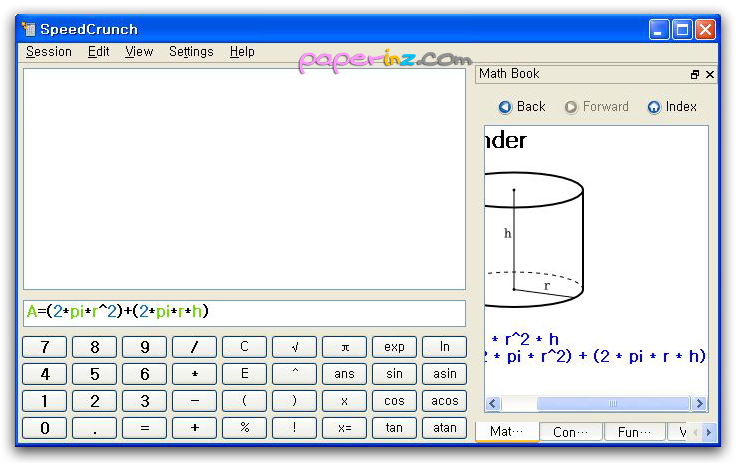Click the 1 keypad button
The height and width of the screenshot is (463, 736).
(x=45, y=401)
